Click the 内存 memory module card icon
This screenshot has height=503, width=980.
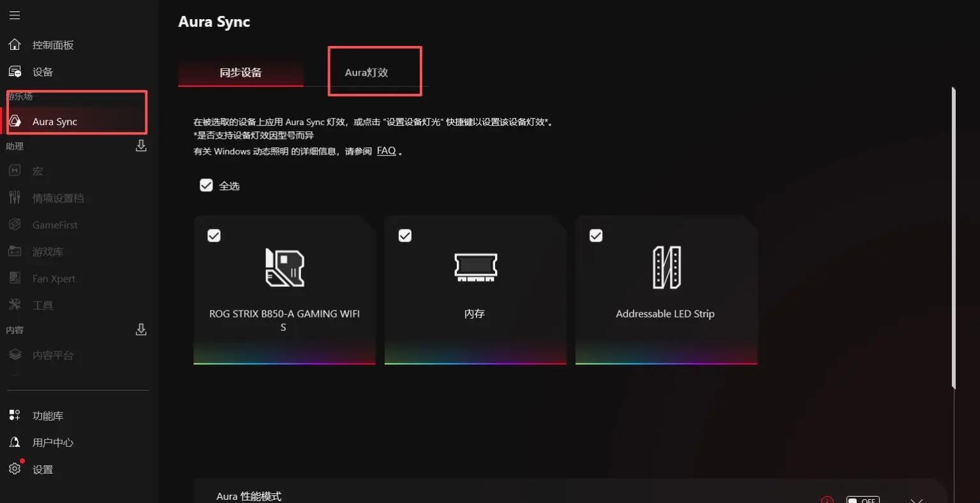click(475, 266)
